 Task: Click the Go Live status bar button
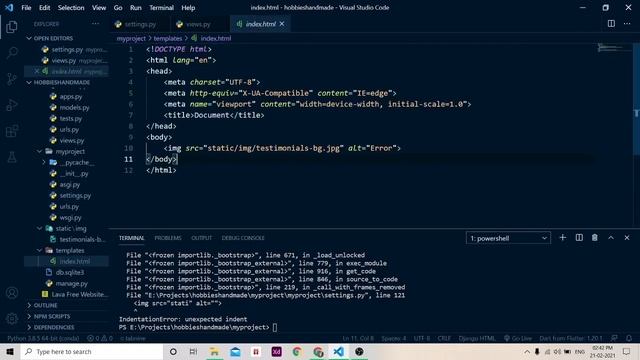pyautogui.click(x=518, y=338)
